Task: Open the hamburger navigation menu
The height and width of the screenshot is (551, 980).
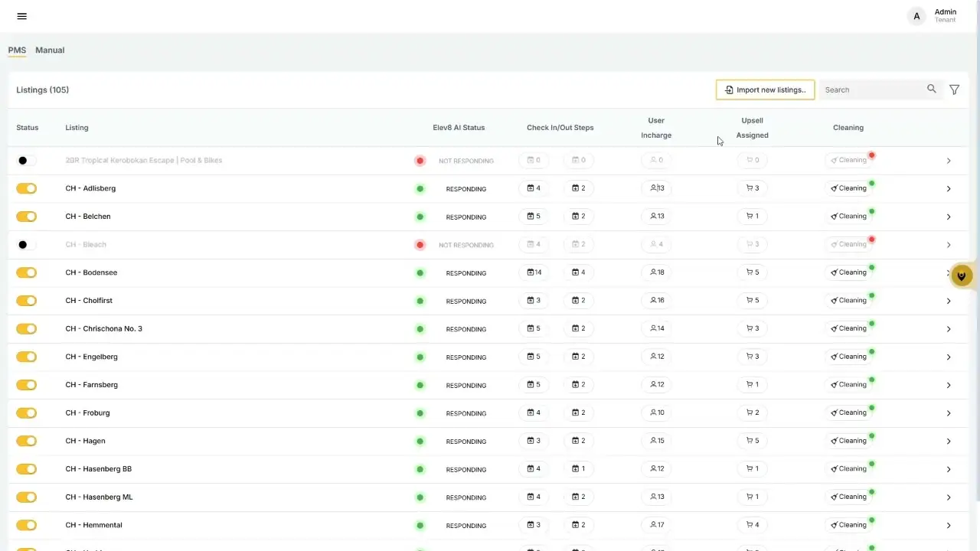Action: 21,16
